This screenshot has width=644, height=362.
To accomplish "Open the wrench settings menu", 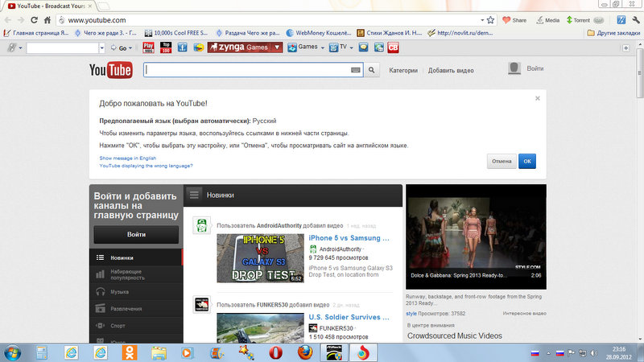I will pyautogui.click(x=636, y=19).
